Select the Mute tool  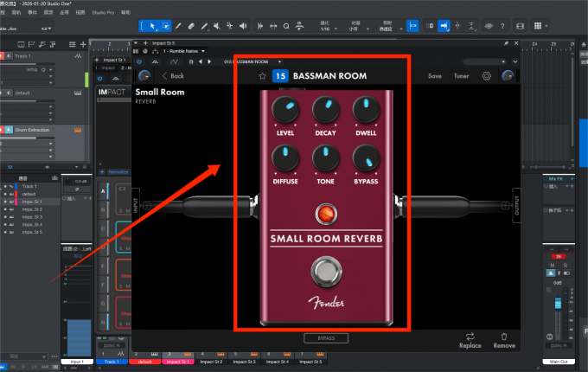pos(217,26)
